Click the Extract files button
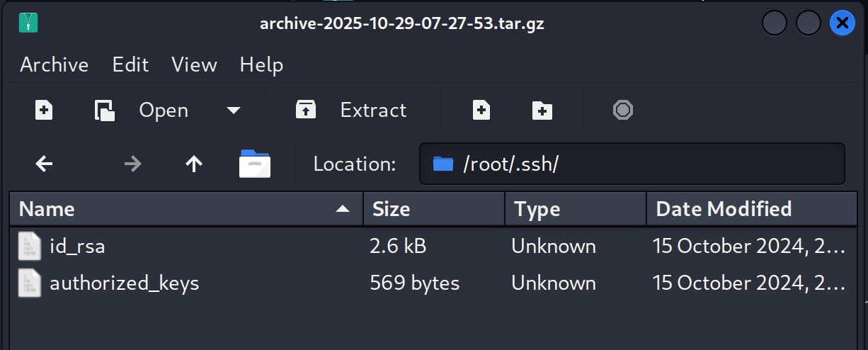 click(351, 111)
